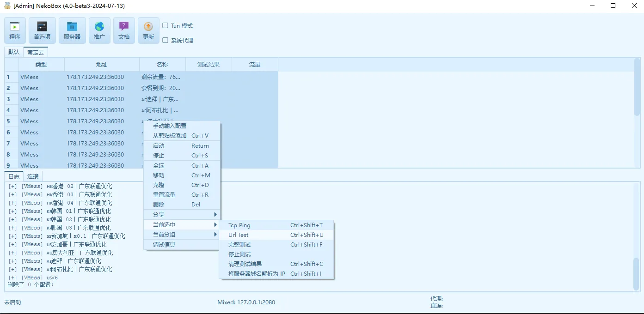
Task: Choose 删除 in the context menu
Action: click(x=182, y=205)
